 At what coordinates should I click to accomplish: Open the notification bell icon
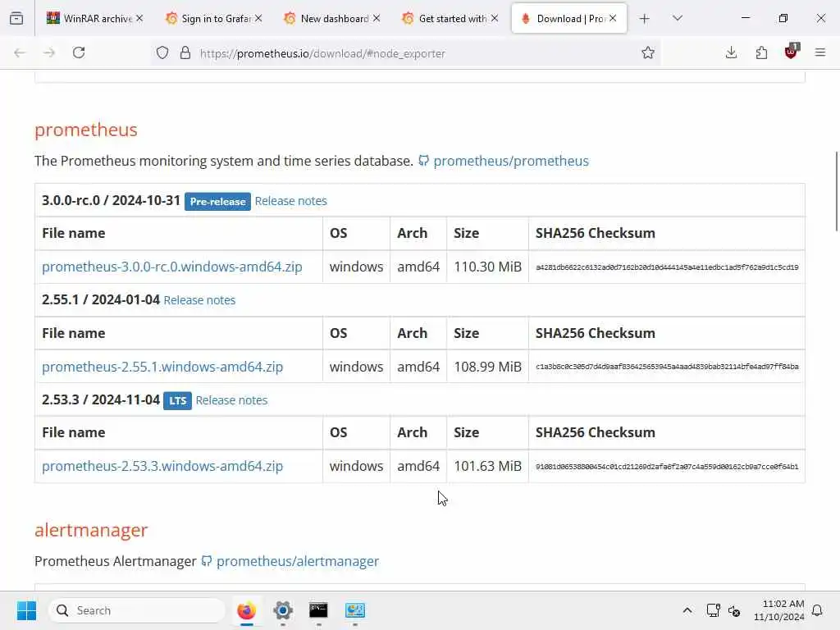(818, 610)
